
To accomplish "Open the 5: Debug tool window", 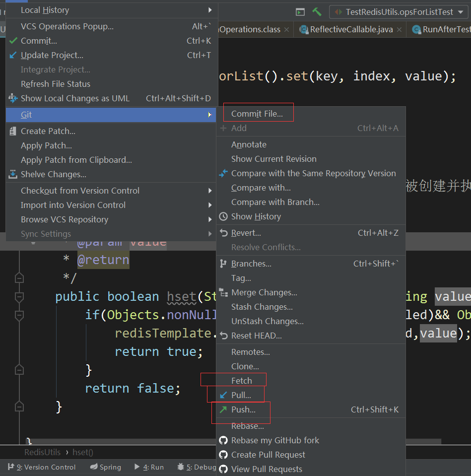I will (x=197, y=467).
